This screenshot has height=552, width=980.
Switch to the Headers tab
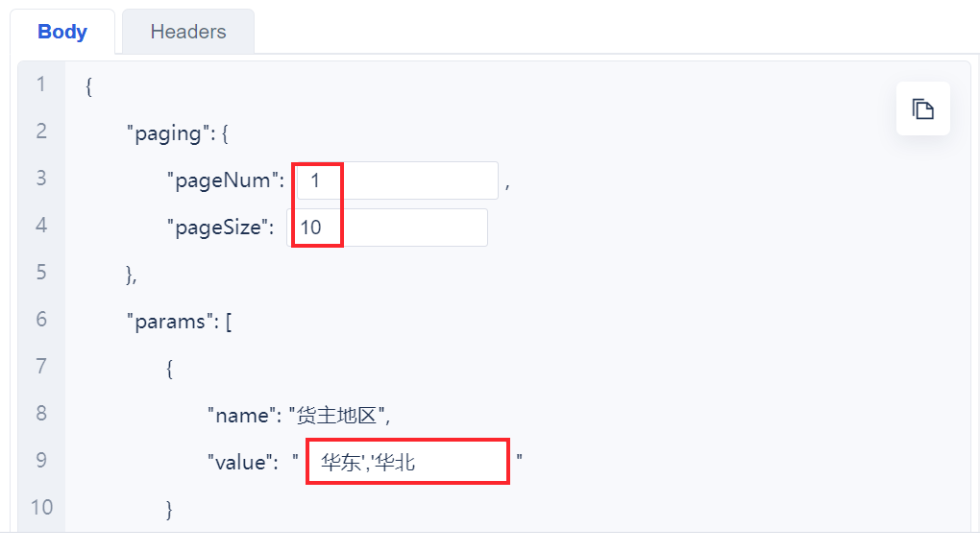click(188, 32)
